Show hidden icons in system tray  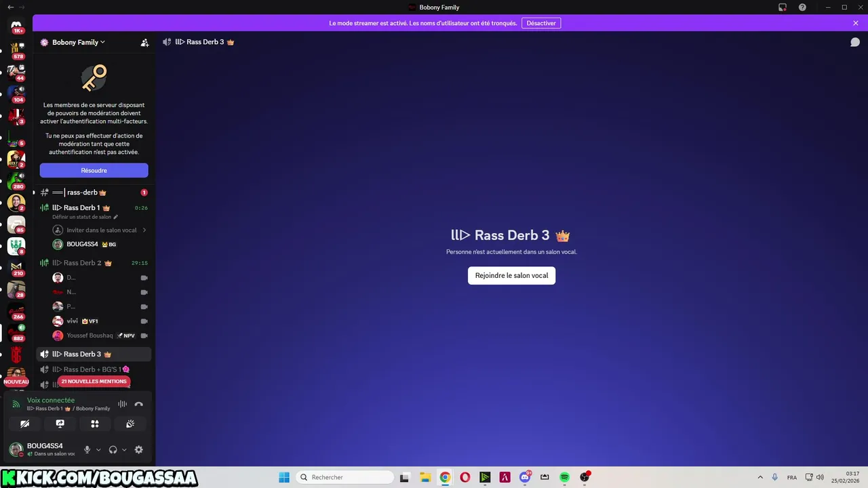click(760, 477)
